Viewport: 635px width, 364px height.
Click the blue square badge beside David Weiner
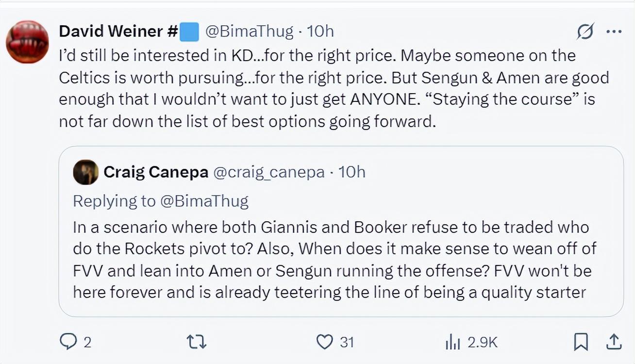tap(189, 32)
